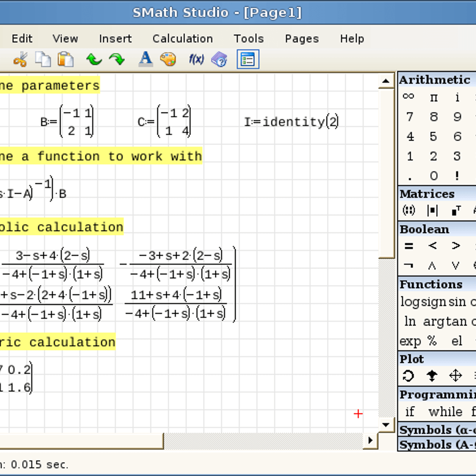Click the Redo green arrow
The image size is (476, 476).
pyautogui.click(x=117, y=59)
